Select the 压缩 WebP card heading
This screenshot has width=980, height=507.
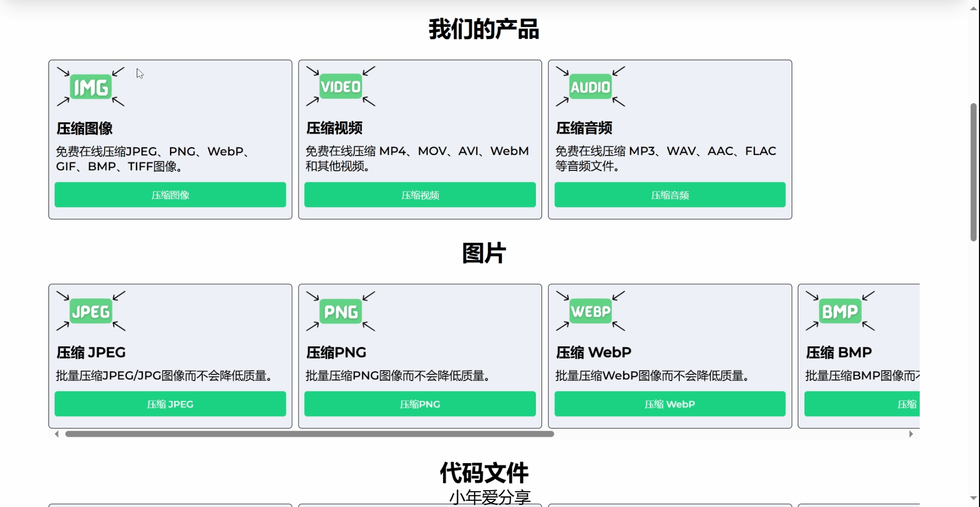click(594, 352)
